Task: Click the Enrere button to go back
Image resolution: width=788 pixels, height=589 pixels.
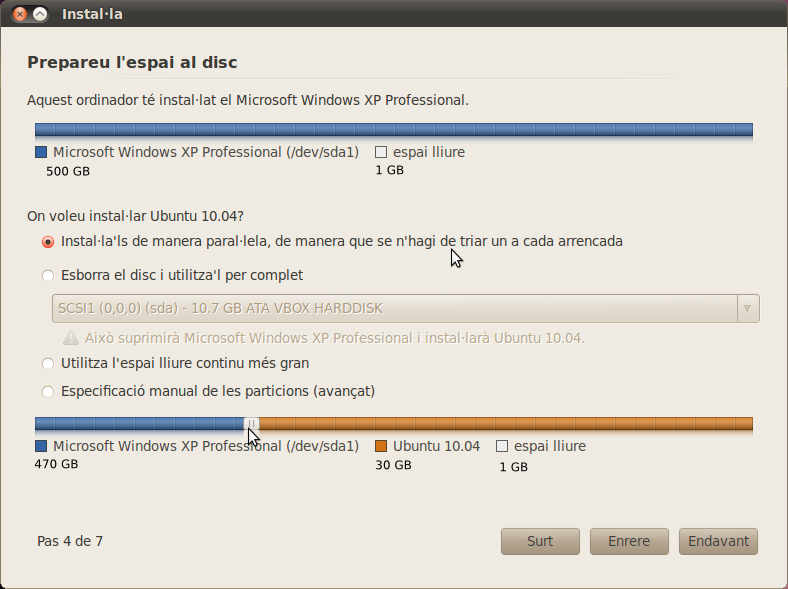Action: click(629, 541)
